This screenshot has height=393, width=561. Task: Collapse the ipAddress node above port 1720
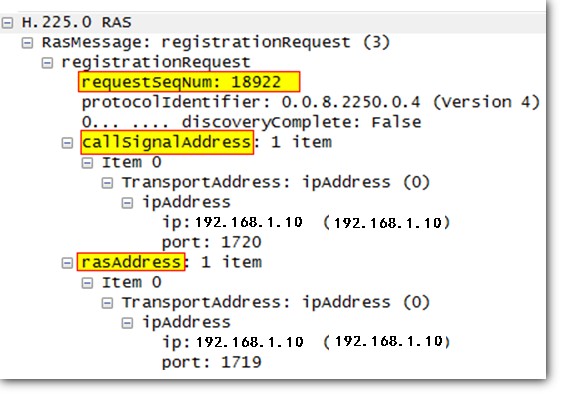coord(127,203)
